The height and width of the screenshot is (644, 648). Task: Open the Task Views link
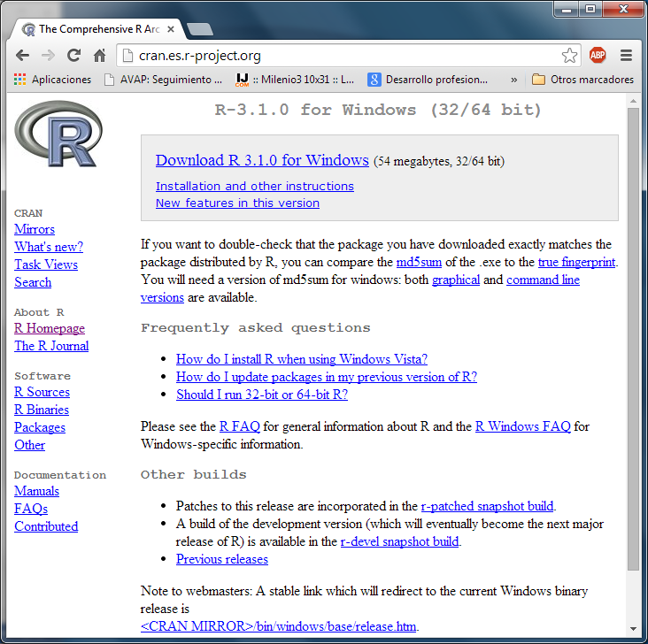46,264
